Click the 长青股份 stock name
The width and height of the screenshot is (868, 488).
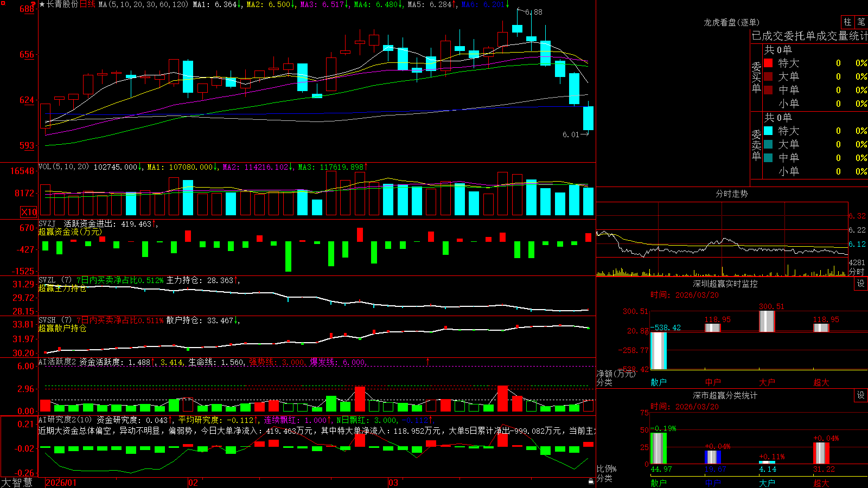tap(62, 4)
